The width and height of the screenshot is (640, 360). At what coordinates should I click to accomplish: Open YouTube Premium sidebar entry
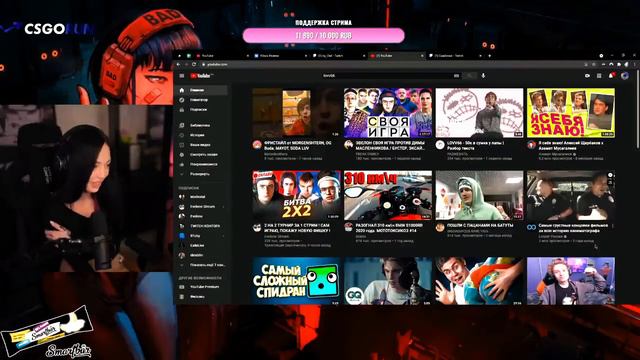(x=202, y=287)
